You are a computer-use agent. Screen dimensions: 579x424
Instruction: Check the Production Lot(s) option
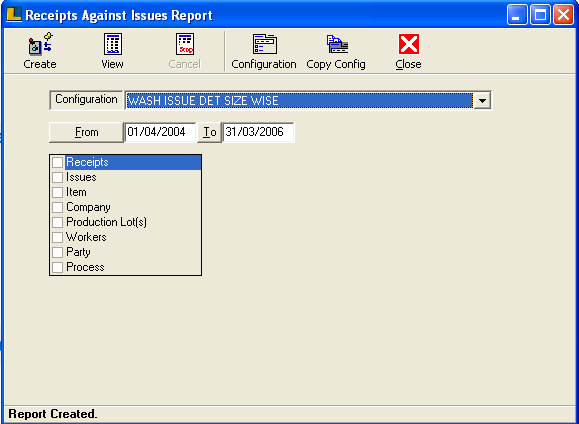[x=58, y=222]
